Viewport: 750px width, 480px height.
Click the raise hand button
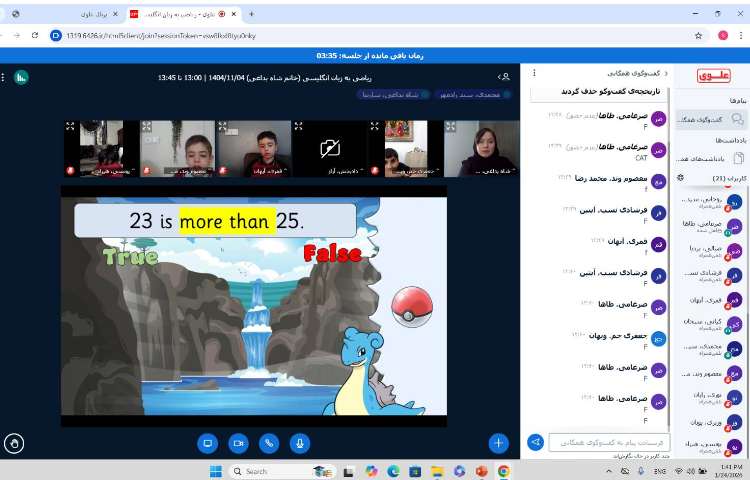pos(14,442)
